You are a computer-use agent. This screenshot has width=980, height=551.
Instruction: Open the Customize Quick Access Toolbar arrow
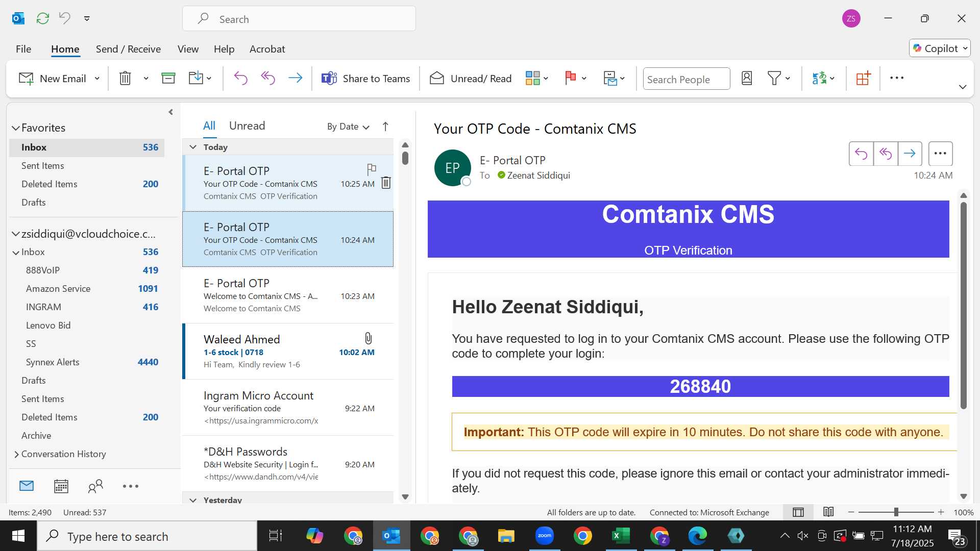click(87, 19)
